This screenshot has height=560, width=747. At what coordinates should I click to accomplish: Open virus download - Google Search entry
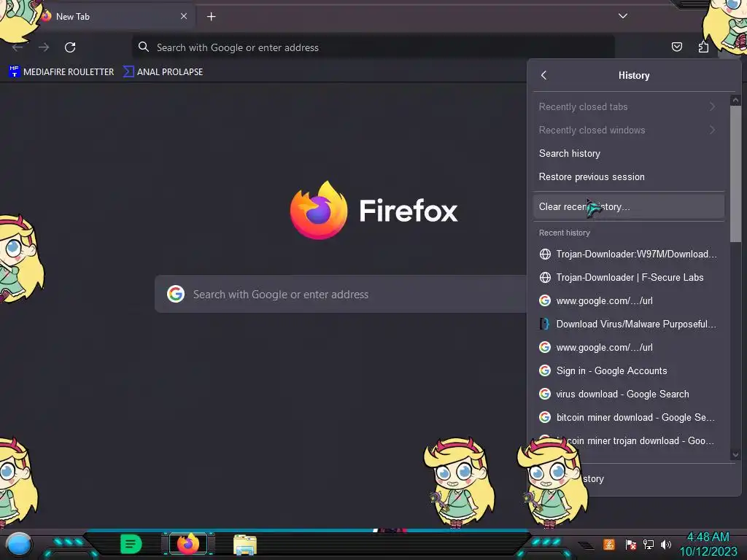tap(628, 394)
